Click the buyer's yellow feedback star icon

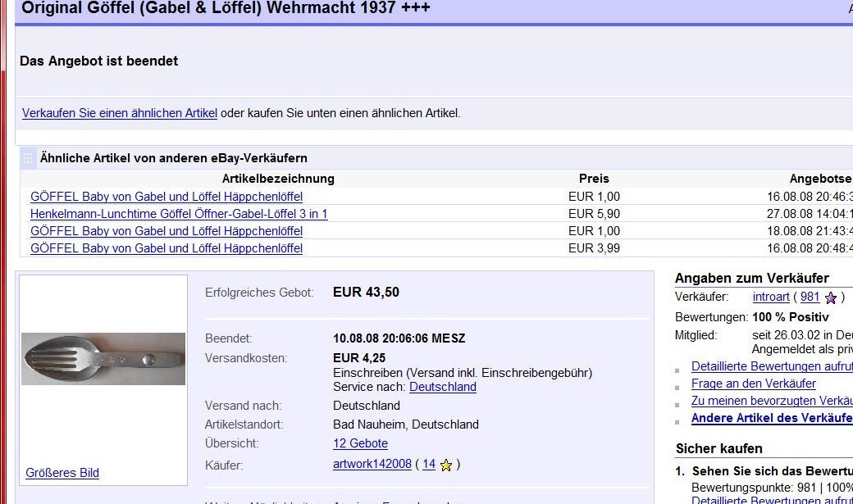(446, 465)
